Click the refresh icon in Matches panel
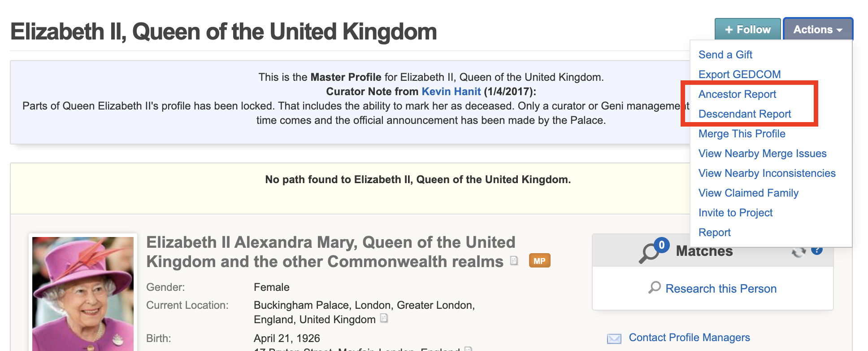868x351 pixels. [799, 252]
